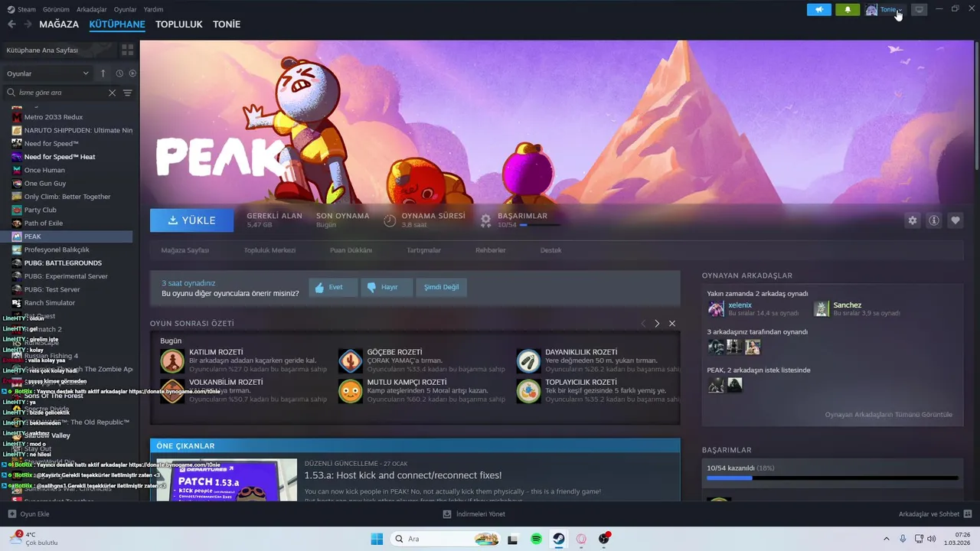Go forward with the right arrow
This screenshot has height=551, width=980.
(x=28, y=24)
